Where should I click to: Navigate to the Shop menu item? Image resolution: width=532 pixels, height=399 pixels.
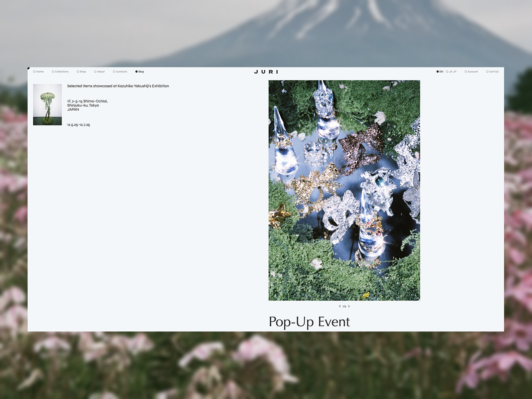[82, 71]
